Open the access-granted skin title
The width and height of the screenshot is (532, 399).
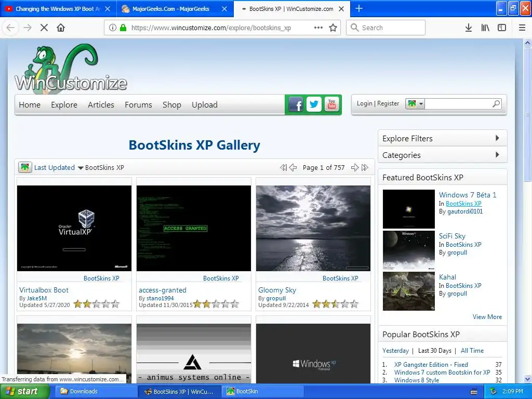pyautogui.click(x=163, y=290)
